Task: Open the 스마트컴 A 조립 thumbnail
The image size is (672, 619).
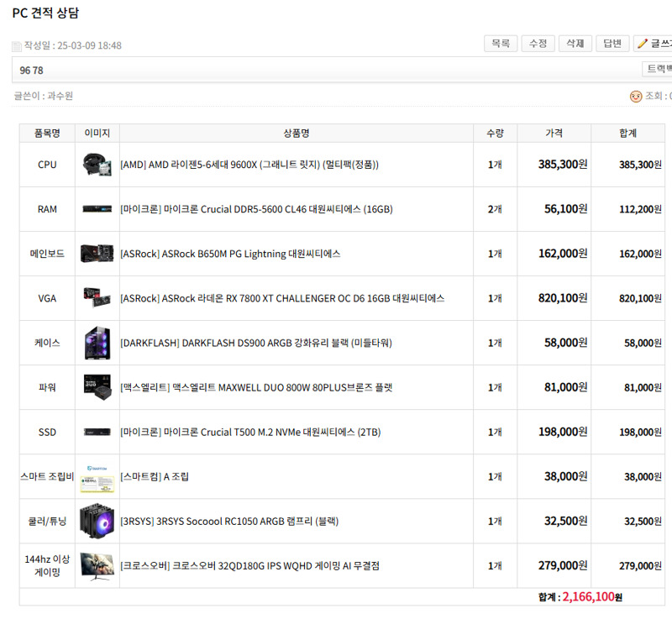Action: (x=97, y=478)
